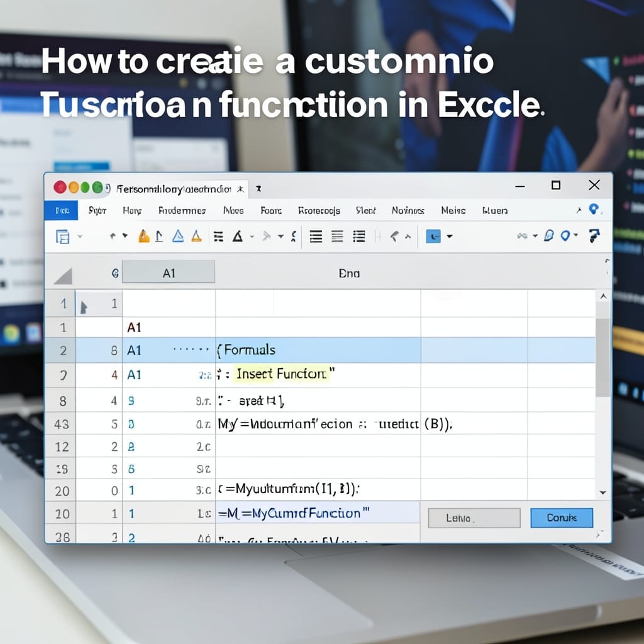Open the Nuen menu
This screenshot has height=644, width=644.
click(x=495, y=211)
